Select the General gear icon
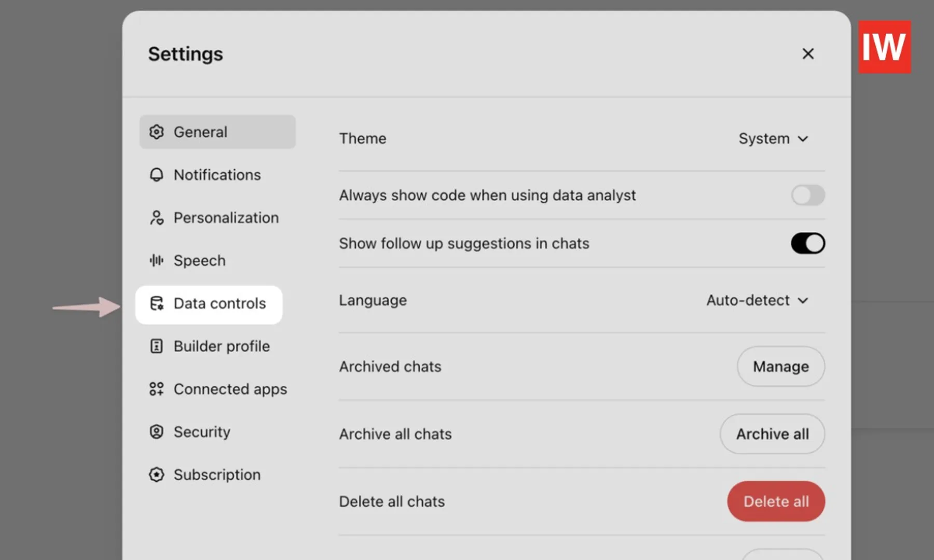The image size is (934, 560). (156, 132)
